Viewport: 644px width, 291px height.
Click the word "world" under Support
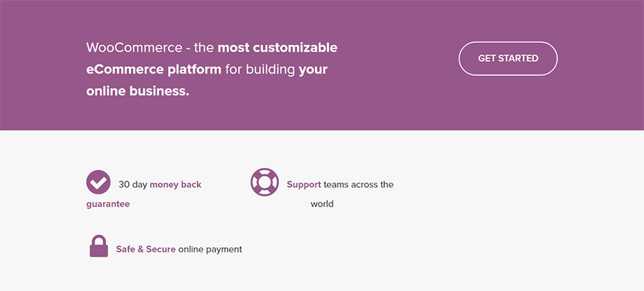pyautogui.click(x=322, y=204)
